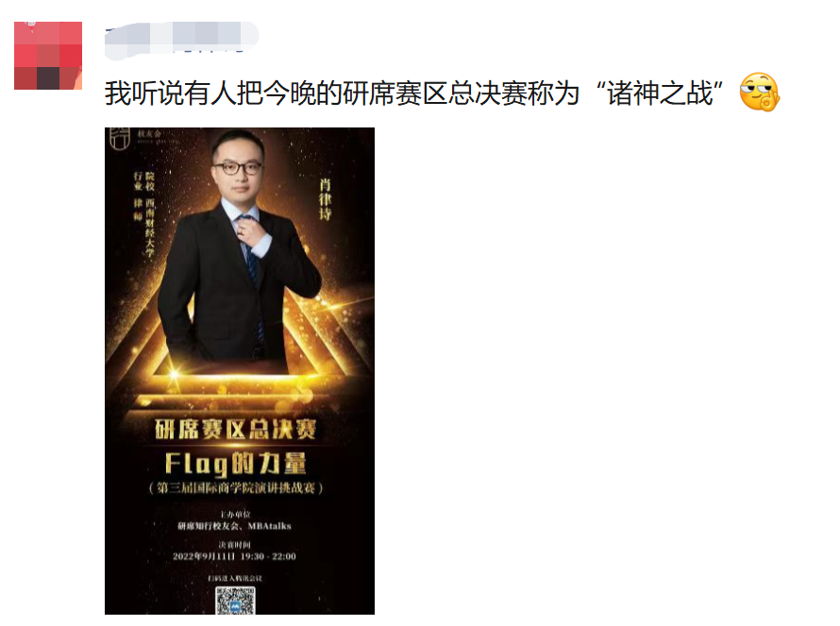840x626 pixels.
Task: Open the attached event poster image
Action: (x=240, y=371)
